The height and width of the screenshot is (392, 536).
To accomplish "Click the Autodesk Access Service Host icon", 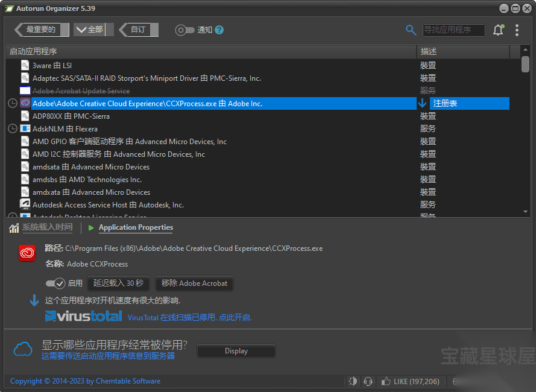I will (x=25, y=204).
